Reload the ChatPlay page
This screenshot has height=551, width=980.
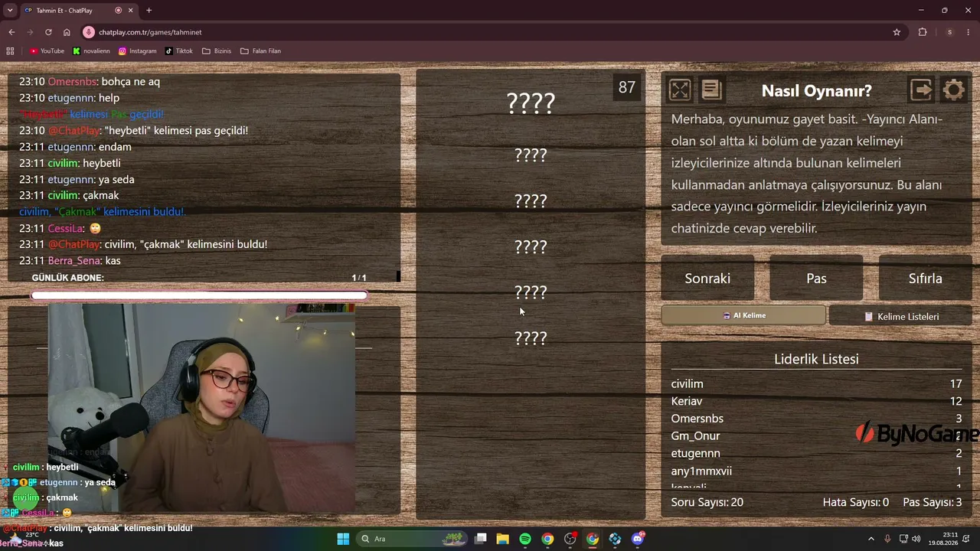point(48,32)
